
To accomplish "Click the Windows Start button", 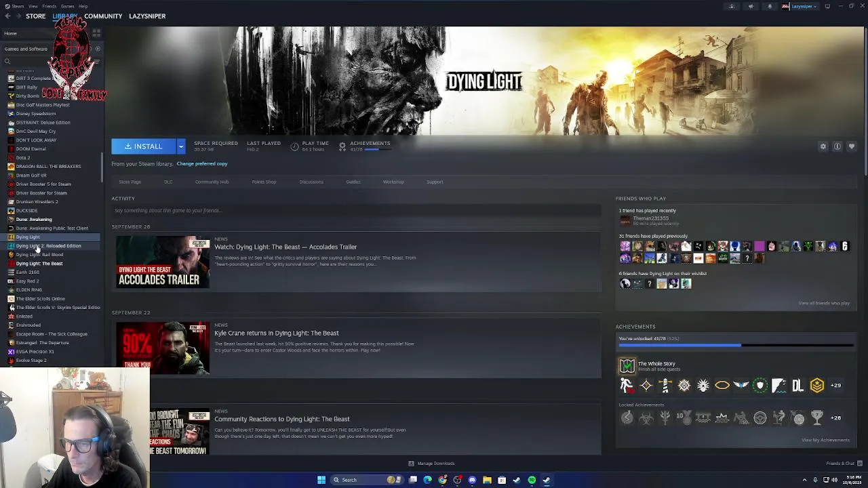I will click(x=321, y=480).
